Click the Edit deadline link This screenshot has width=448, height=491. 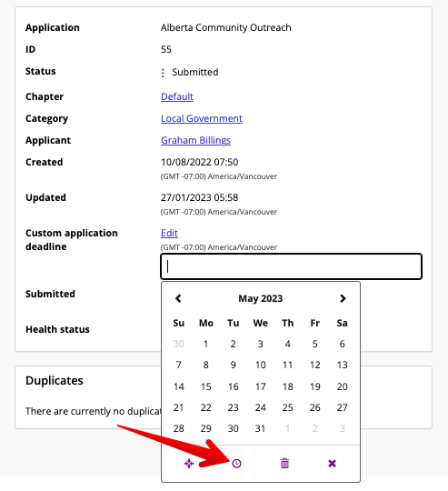[x=169, y=233]
